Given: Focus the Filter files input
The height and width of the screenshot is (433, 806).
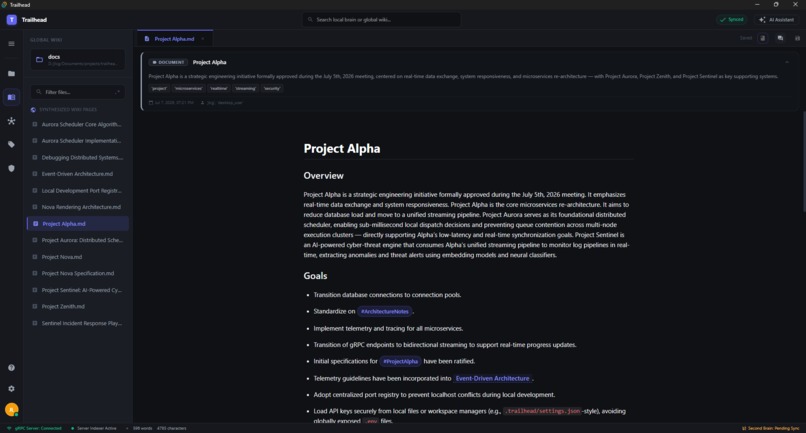Looking at the screenshot, I should (x=77, y=92).
